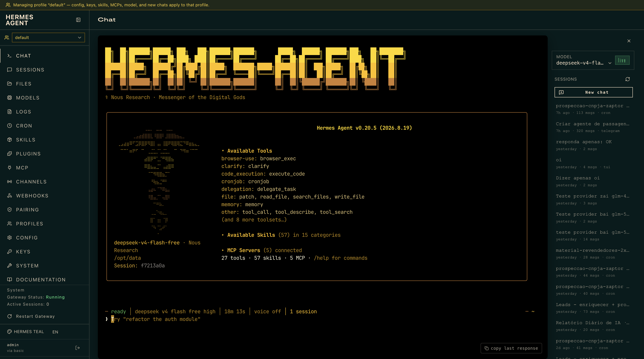Expand the Available Skills section

tap(281, 235)
